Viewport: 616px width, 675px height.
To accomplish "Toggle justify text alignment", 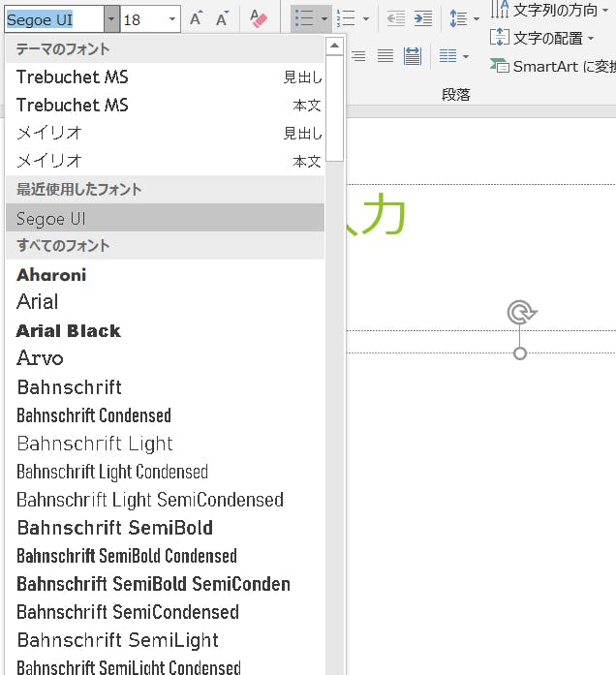I will pos(385,57).
